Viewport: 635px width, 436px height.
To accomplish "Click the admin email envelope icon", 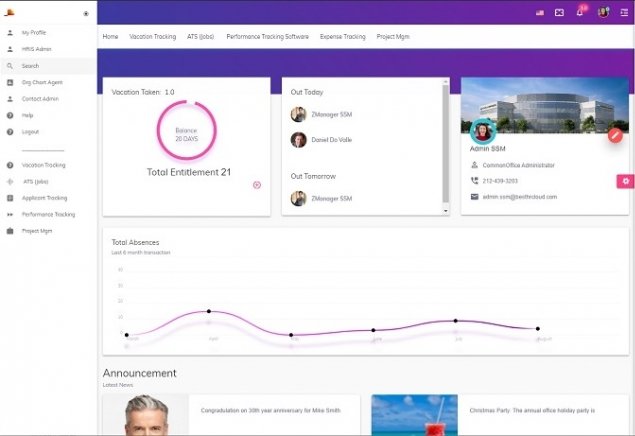I will click(474, 197).
